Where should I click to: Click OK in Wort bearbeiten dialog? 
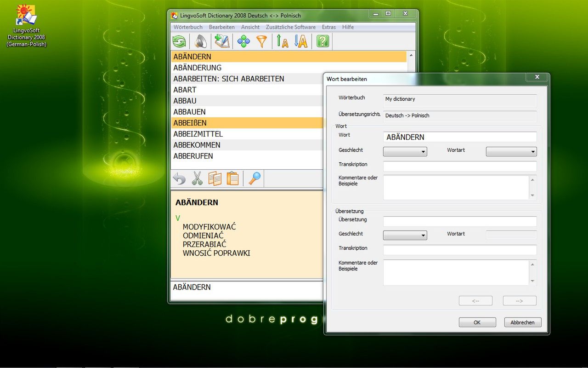pos(477,322)
